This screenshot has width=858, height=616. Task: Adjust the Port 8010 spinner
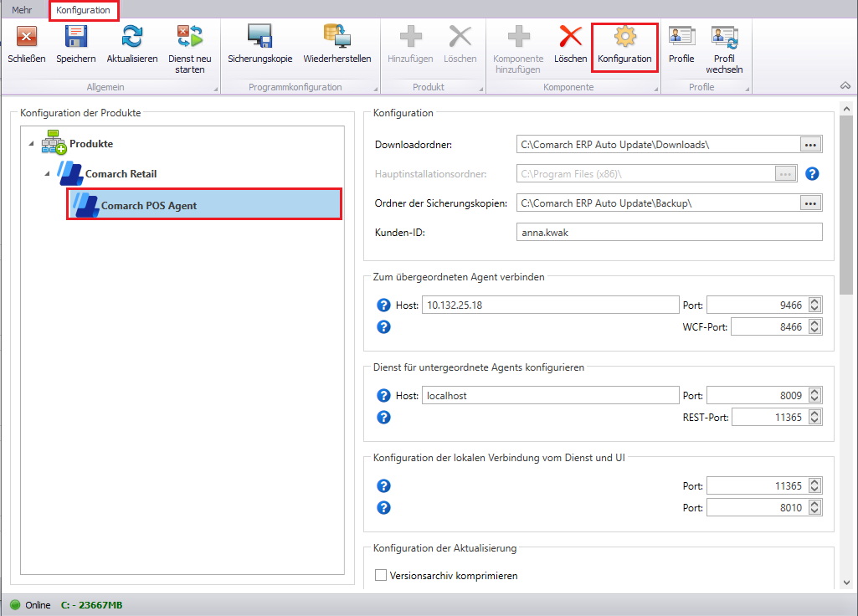click(814, 508)
